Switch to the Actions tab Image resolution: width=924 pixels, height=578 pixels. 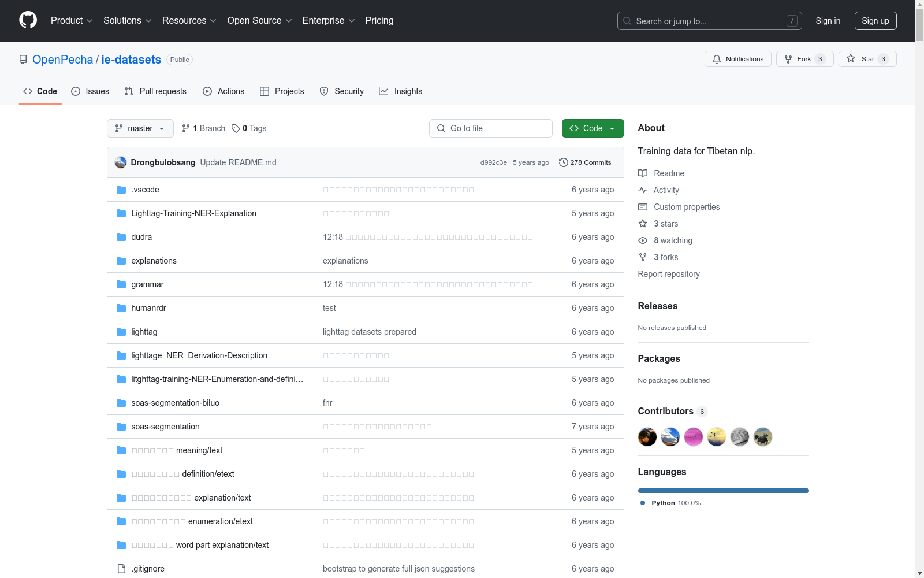[223, 91]
